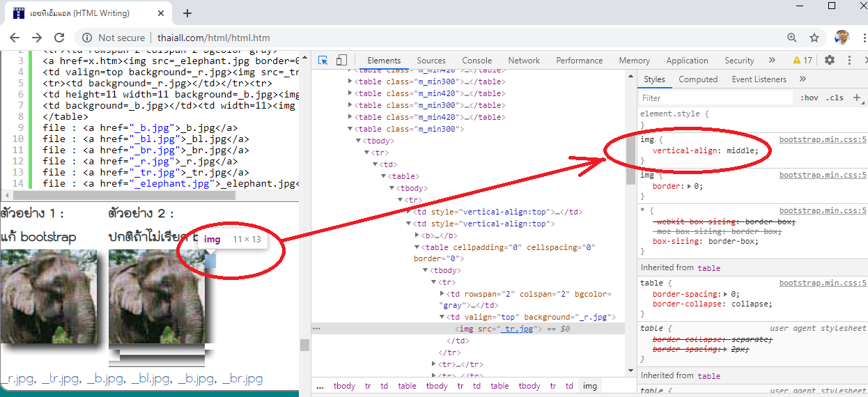Toggle the :hov element state panel
The height and width of the screenshot is (397, 868).
tap(809, 98)
